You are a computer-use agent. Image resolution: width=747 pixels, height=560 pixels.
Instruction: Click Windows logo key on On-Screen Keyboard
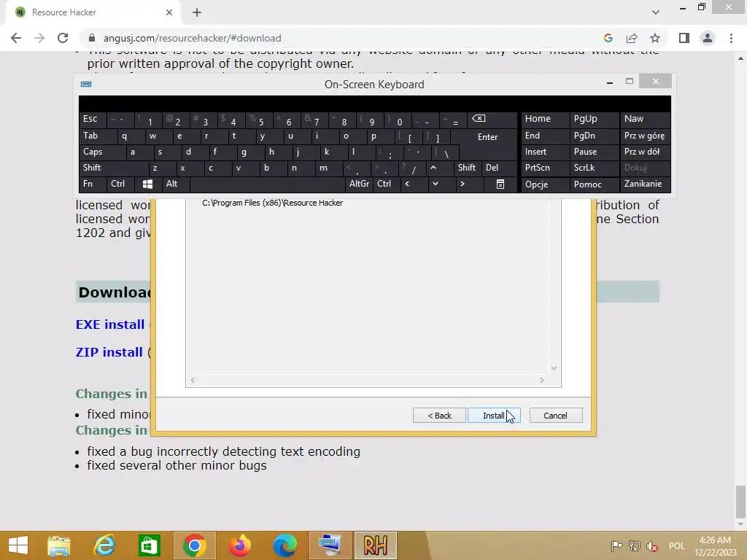click(147, 184)
